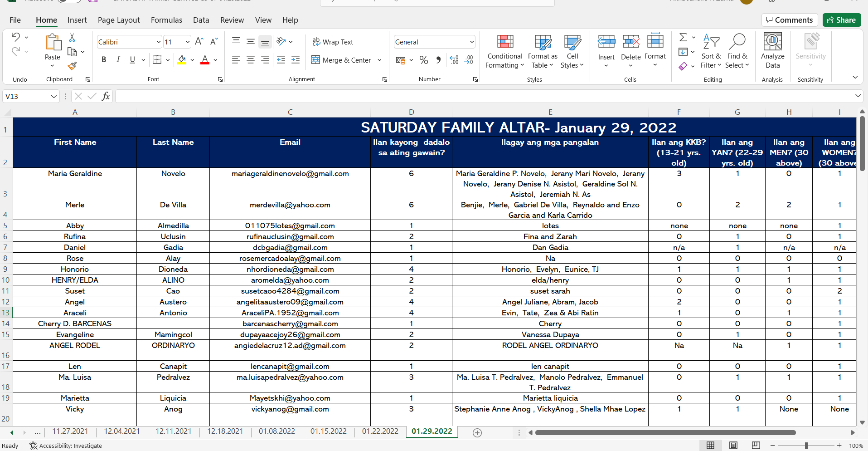Click the Undo arrow icon
868x451 pixels.
pos(16,37)
